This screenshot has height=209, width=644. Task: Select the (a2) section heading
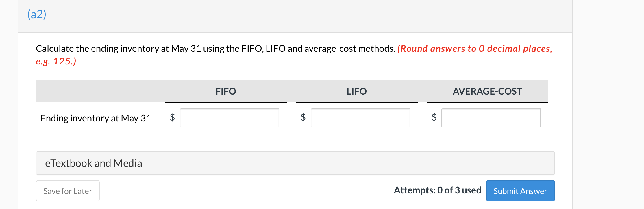click(37, 14)
